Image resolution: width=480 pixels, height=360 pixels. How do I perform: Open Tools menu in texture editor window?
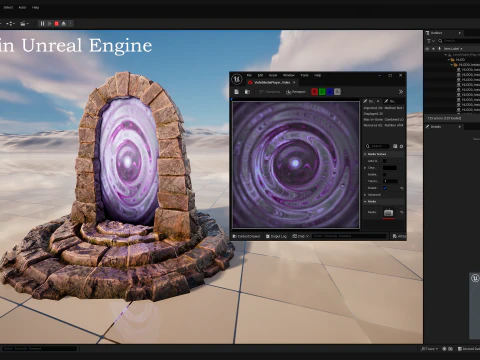click(304, 75)
